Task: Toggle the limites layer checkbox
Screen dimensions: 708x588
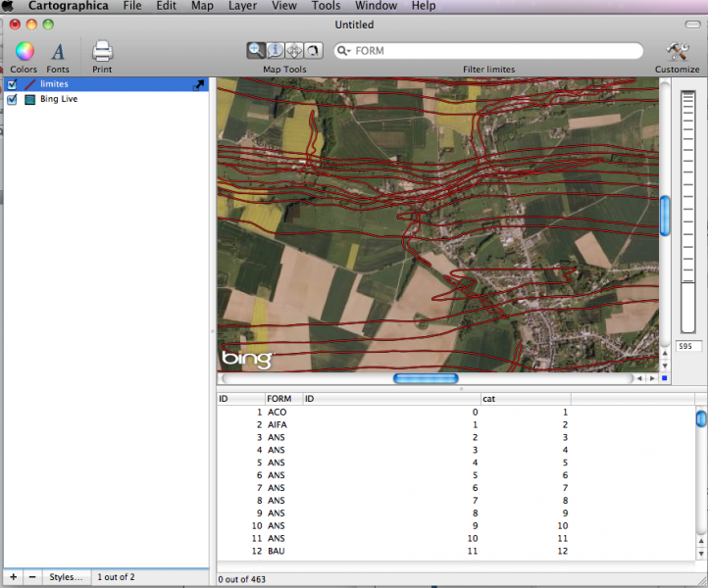Action: point(12,85)
